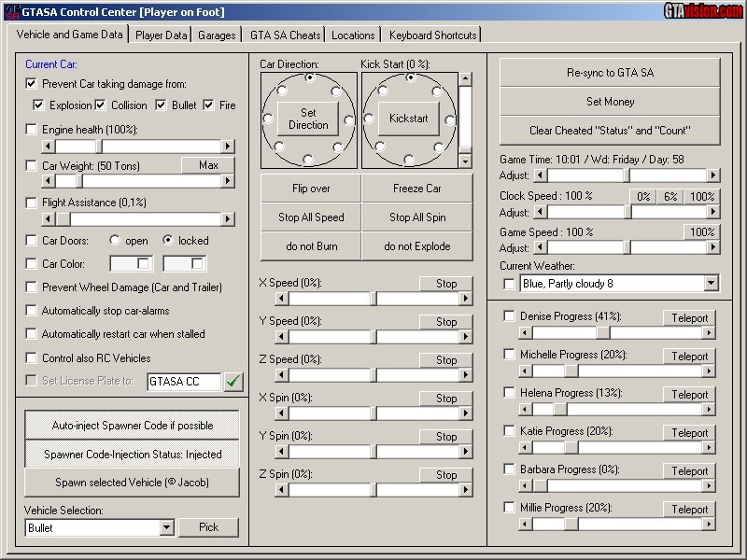Image resolution: width=747 pixels, height=560 pixels.
Task: Click right arrow of Denise Progress slider
Action: pyautogui.click(x=709, y=332)
